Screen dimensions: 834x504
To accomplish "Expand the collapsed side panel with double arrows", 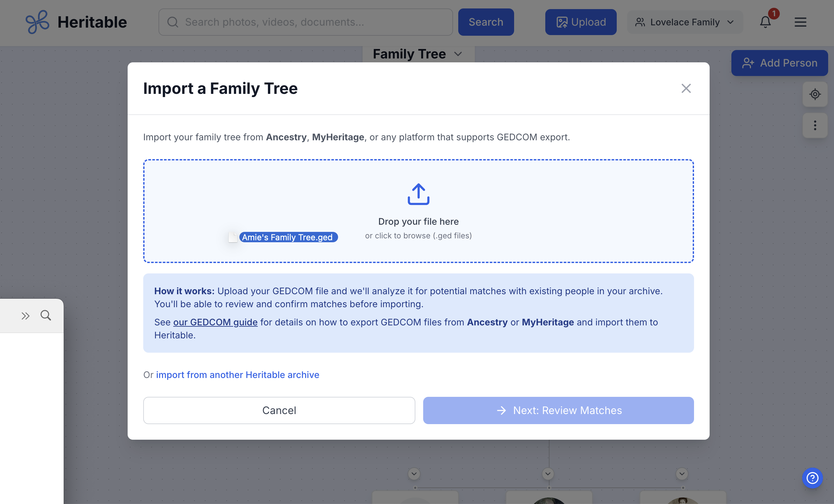I will (x=25, y=315).
